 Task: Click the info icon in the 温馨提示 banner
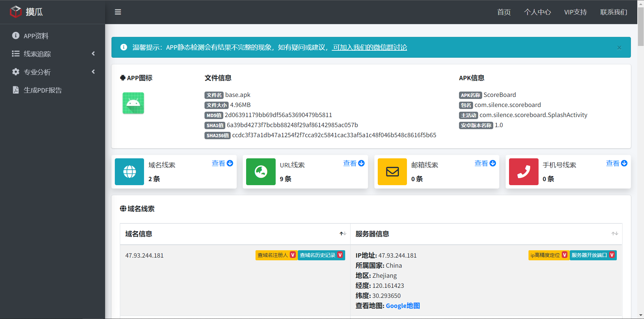click(x=124, y=47)
